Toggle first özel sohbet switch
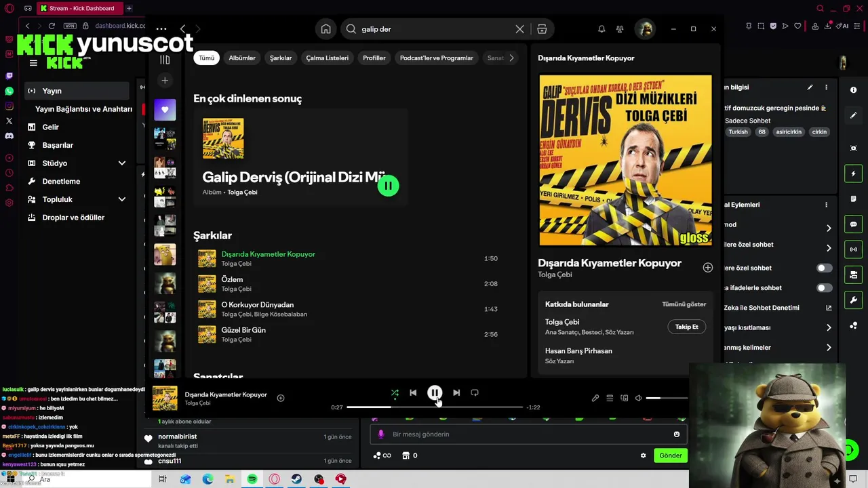Viewport: 868px width, 488px height. point(825,268)
